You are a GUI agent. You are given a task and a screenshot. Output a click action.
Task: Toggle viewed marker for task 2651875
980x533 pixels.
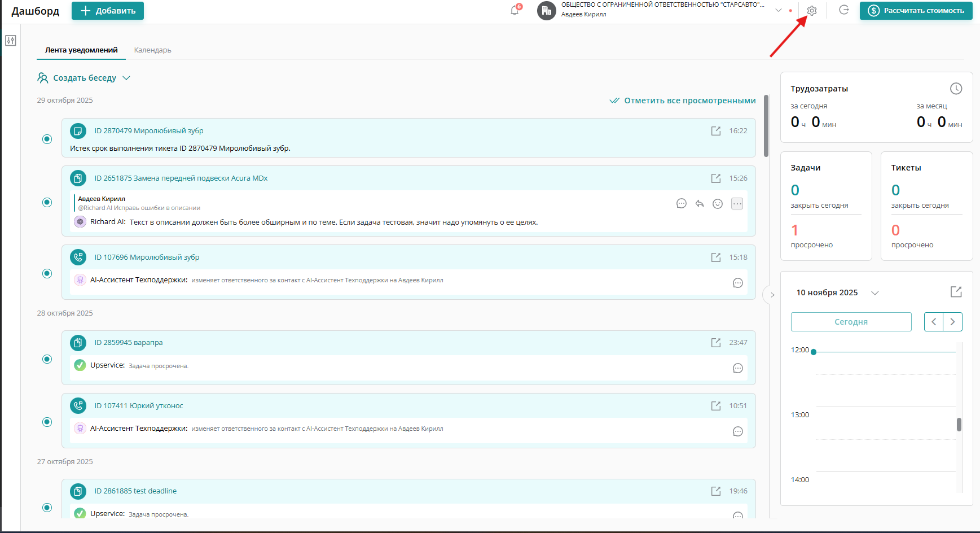(47, 203)
